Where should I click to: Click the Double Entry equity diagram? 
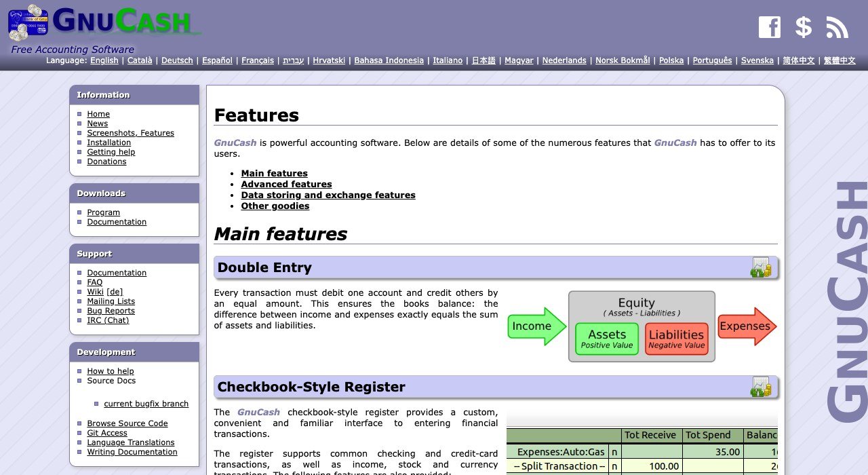(642, 326)
